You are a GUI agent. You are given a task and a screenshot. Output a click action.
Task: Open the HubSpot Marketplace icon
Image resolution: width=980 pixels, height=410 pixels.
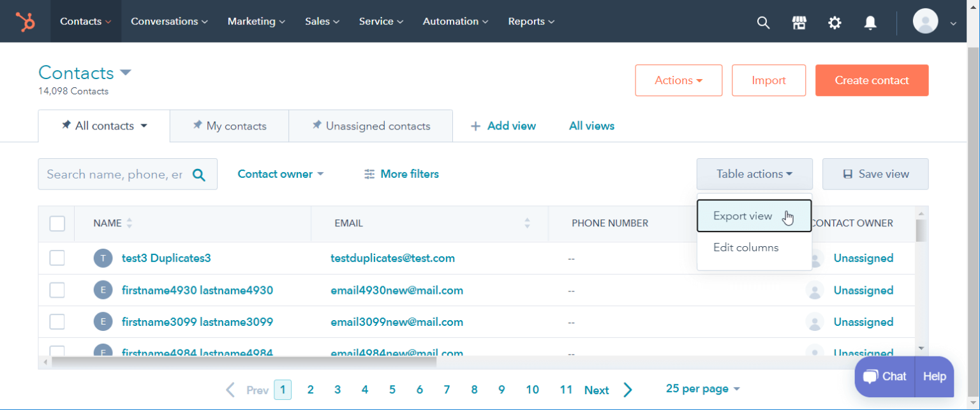coord(799,22)
